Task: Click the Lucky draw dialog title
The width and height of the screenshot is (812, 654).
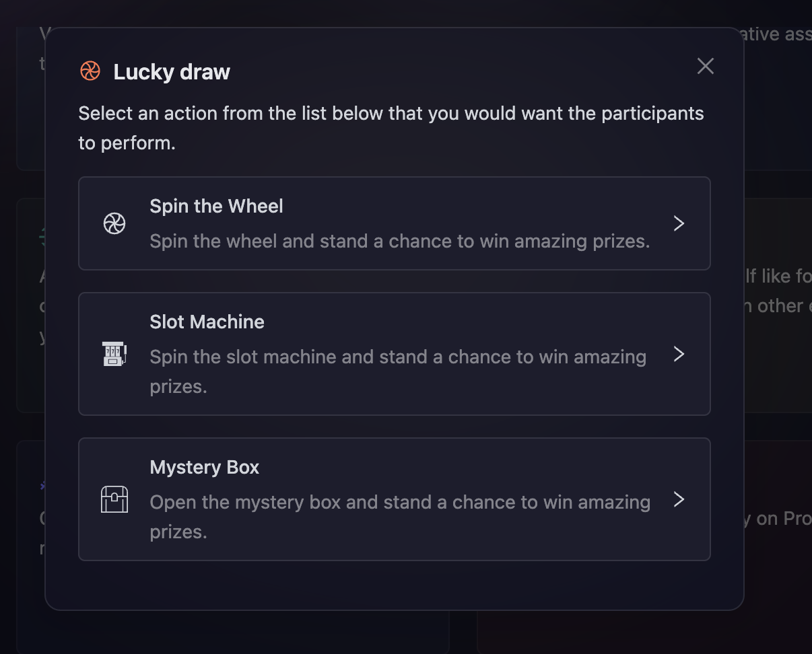Action: click(172, 72)
